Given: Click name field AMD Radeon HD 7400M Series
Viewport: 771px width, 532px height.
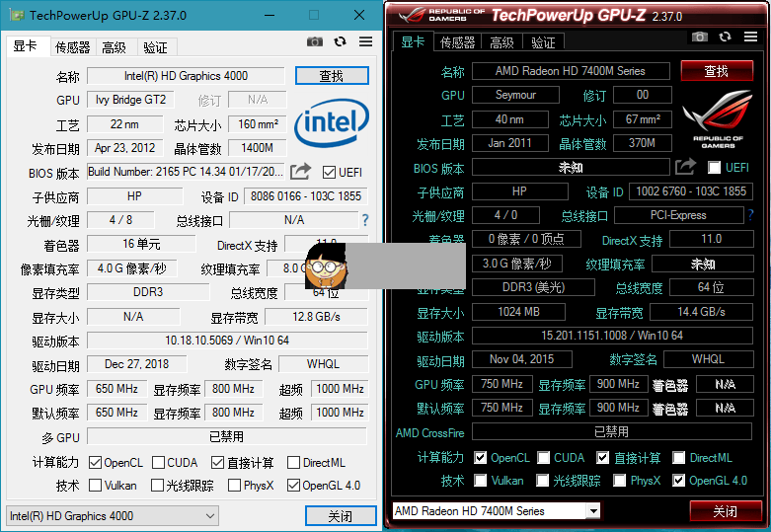Looking at the screenshot, I should [571, 71].
